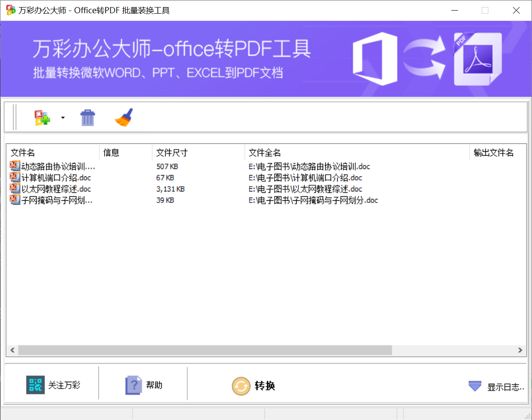Click file icon of 计算机端口介绍.doc

15,178
